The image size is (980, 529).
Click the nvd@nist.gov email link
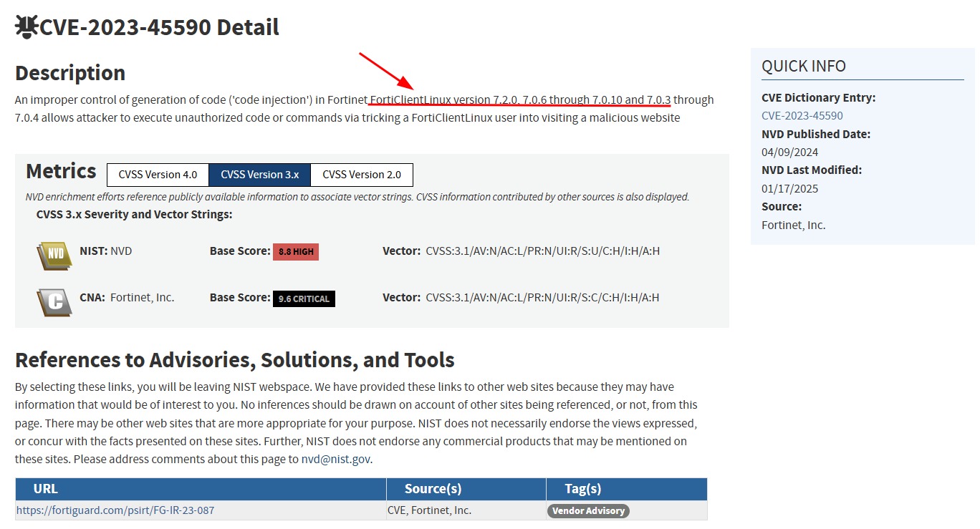pos(336,460)
